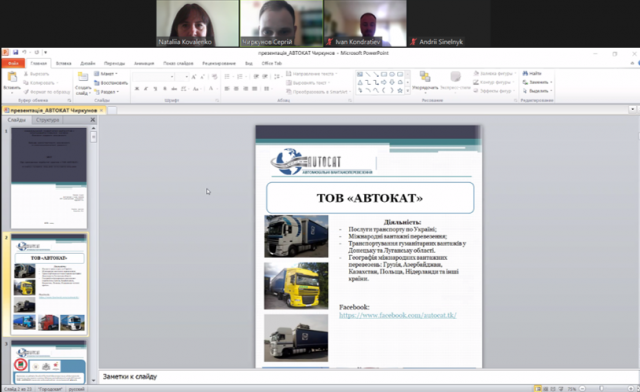Image resolution: width=640 pixels, height=392 pixels.
Task: Select the oval shape in shapes gallery
Action: pos(392,74)
